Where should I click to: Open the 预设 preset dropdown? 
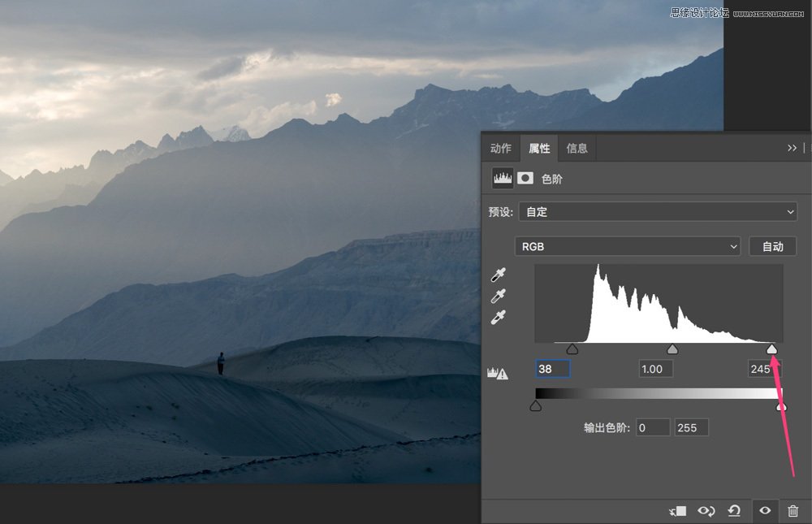pos(658,211)
